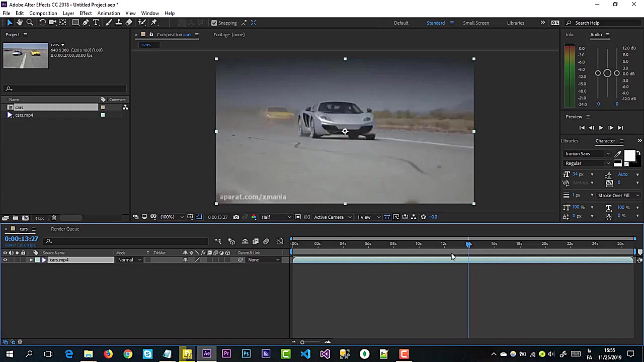Screen dimensions: 644x362
Task: Take a snapshot with the camera icon
Action: 236,217
